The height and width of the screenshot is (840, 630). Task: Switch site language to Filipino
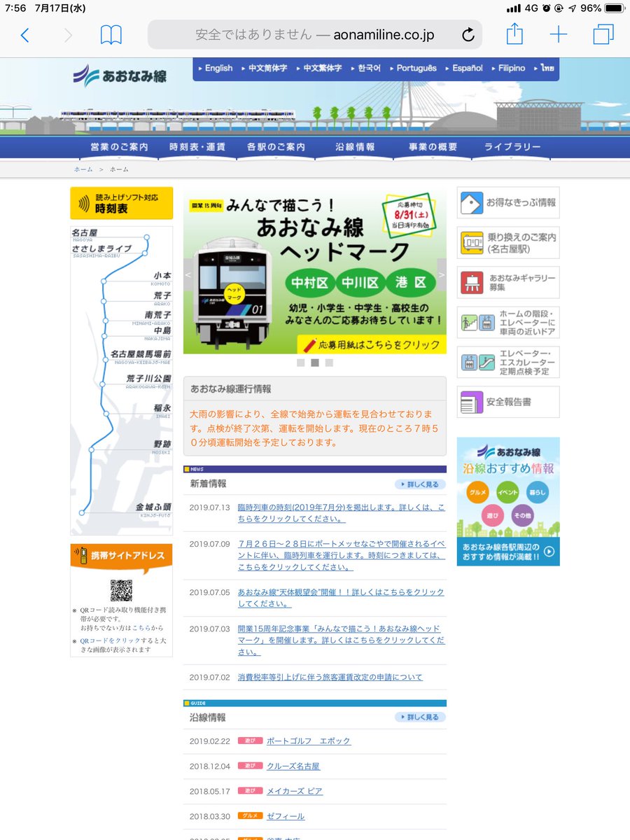(507, 68)
